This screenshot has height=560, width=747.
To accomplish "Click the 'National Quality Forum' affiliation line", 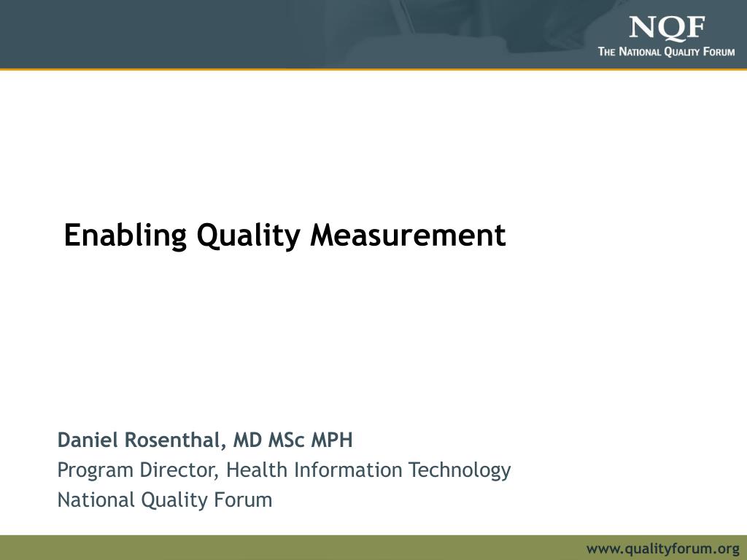I will (165, 500).
